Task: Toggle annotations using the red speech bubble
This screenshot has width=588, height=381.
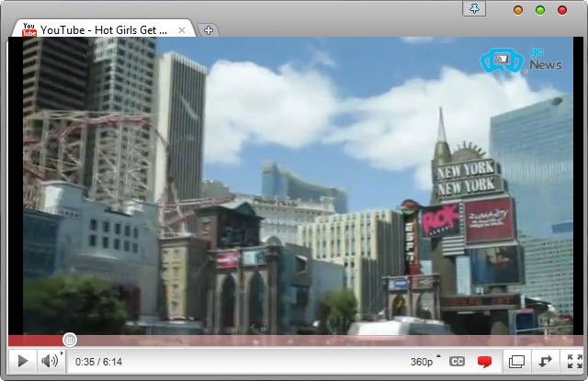Action: [x=484, y=362]
